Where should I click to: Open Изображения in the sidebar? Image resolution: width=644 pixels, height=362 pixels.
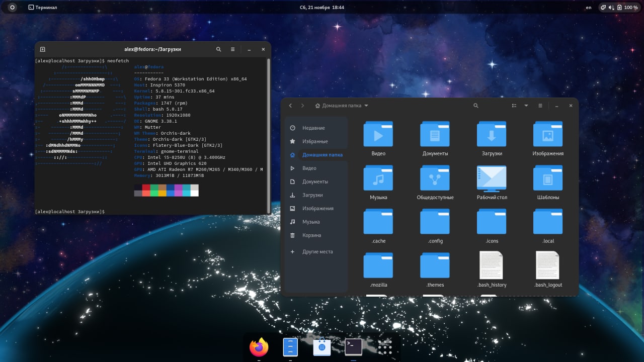click(x=316, y=208)
